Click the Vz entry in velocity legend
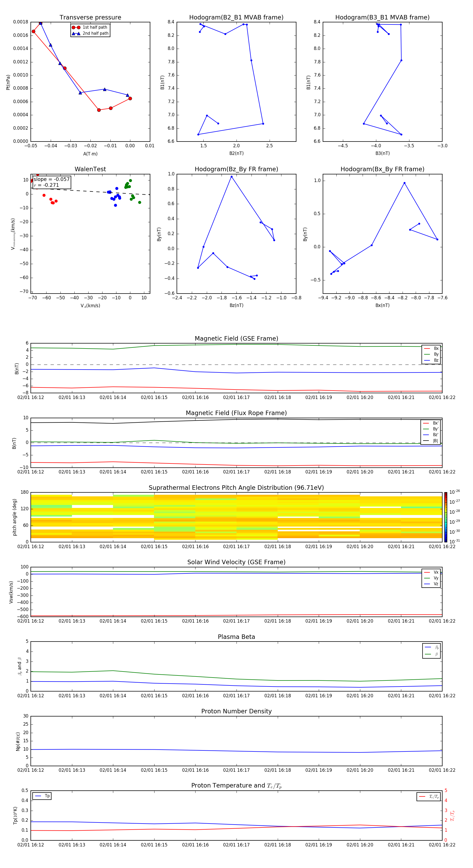The height and width of the screenshot is (868, 473). (431, 584)
